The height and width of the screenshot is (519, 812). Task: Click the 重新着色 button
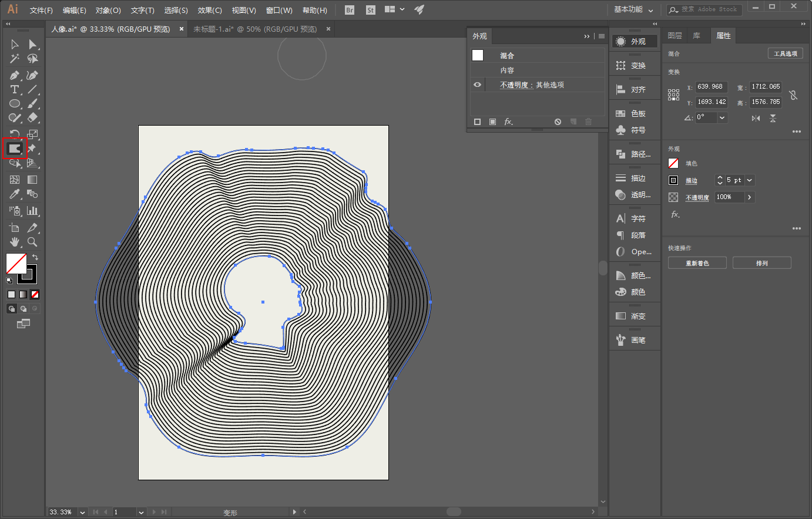click(x=697, y=263)
